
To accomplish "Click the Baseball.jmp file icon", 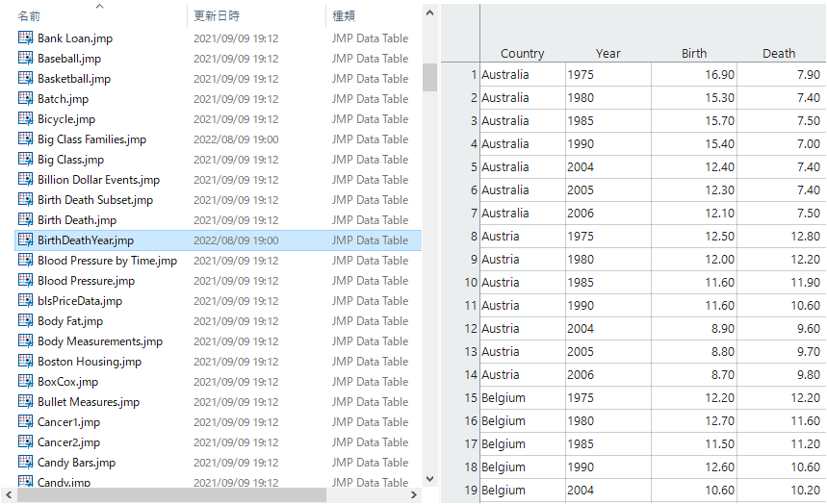I will (x=25, y=58).
